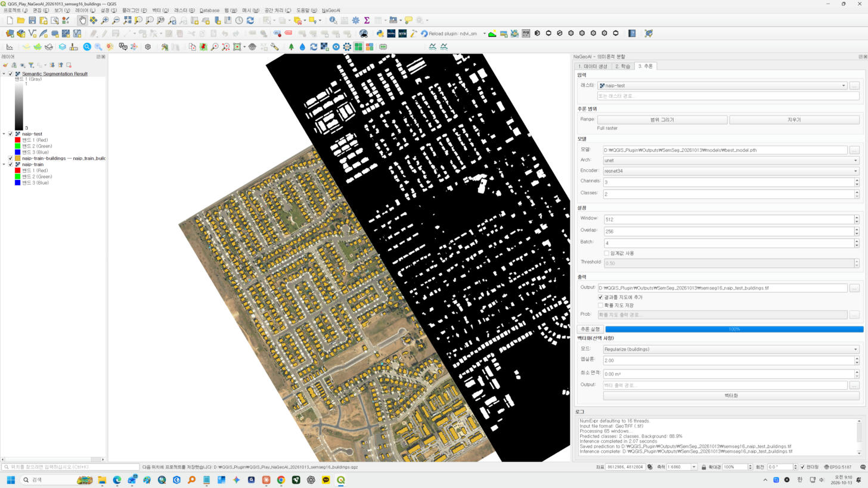The width and height of the screenshot is (868, 488).
Task: Open the Python console icon
Action: [x=380, y=33]
